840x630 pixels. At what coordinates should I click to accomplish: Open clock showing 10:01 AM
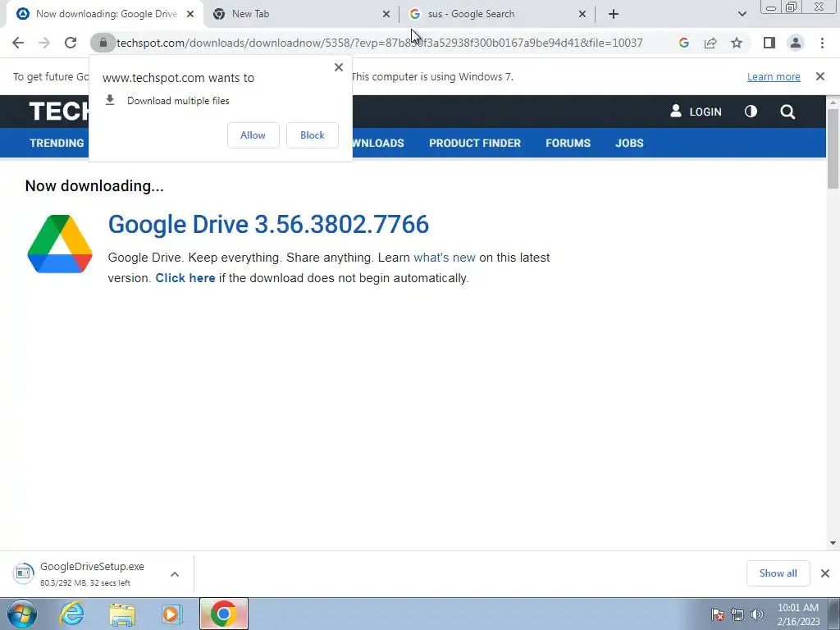[x=798, y=614]
